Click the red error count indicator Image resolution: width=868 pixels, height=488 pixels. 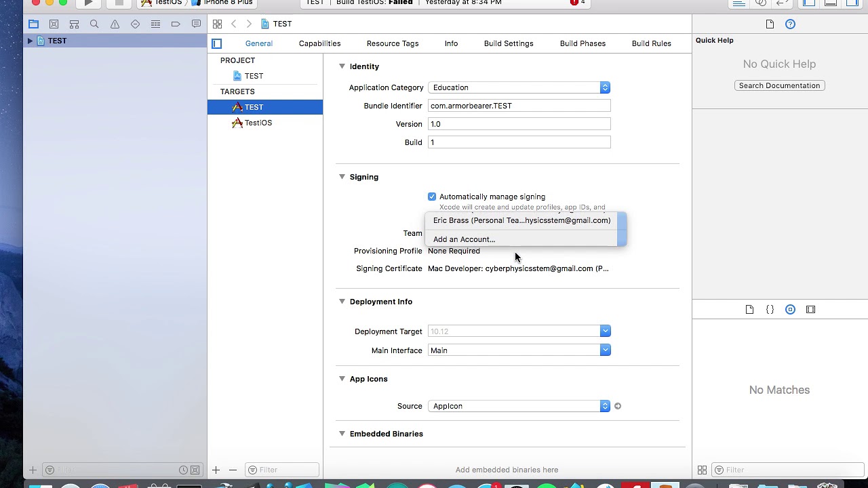578,3
